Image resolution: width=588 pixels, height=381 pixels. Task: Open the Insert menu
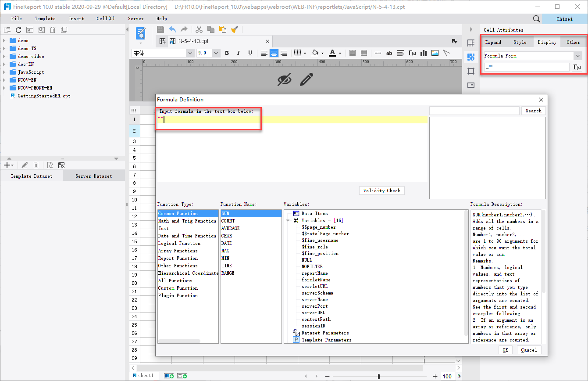pyautogui.click(x=76, y=18)
